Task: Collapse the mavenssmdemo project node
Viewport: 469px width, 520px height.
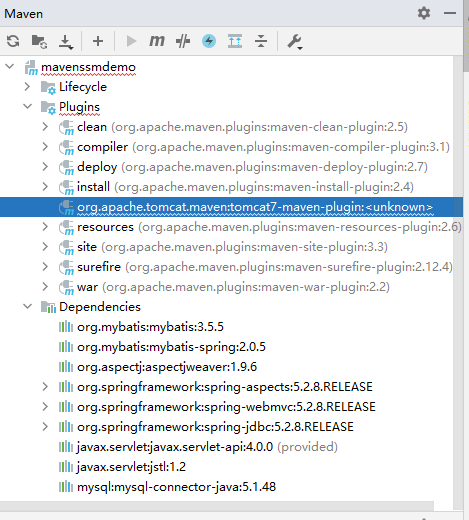Action: 10,66
